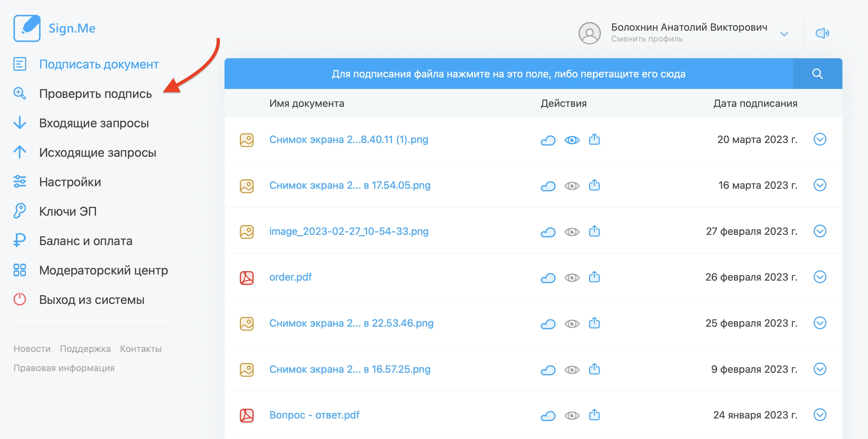Click cloud icon for image_2023-02-27_10-54-33.png
This screenshot has height=439, width=868.
tap(548, 232)
